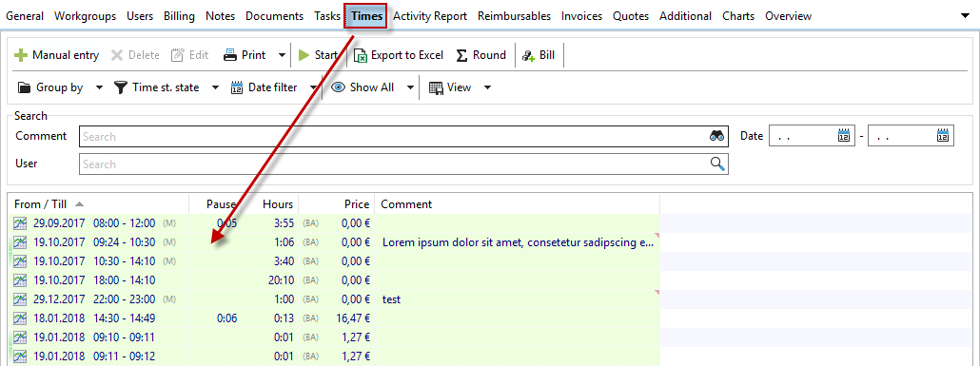
Task: Open calendar picker for start date
Action: (x=844, y=136)
